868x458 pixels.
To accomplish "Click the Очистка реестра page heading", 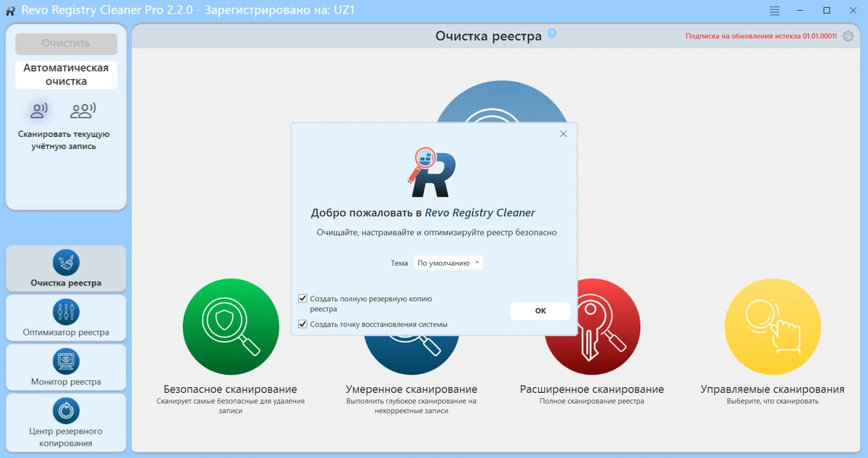I will point(488,36).
